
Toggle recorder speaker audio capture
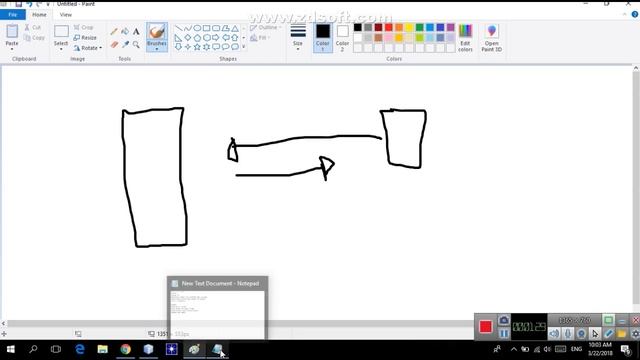pos(554,334)
